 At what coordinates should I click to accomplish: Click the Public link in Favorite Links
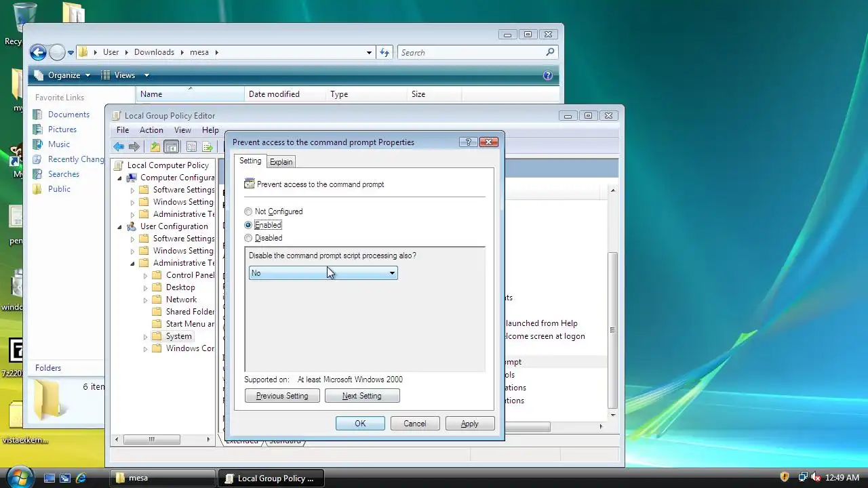(59, 189)
